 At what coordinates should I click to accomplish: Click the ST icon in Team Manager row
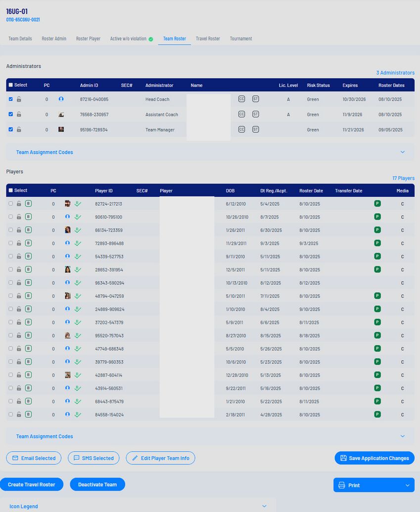click(x=256, y=130)
